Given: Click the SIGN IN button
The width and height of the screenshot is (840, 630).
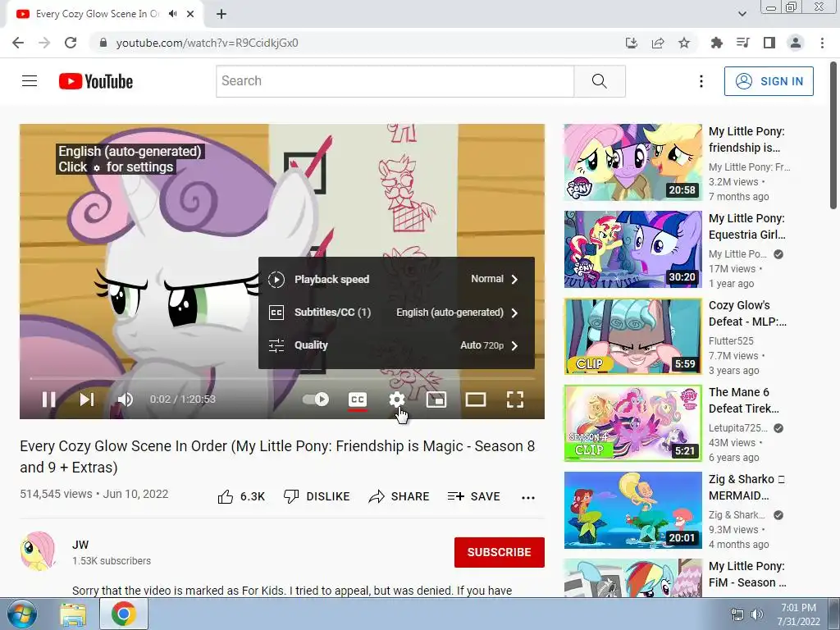Looking at the screenshot, I should coord(769,81).
